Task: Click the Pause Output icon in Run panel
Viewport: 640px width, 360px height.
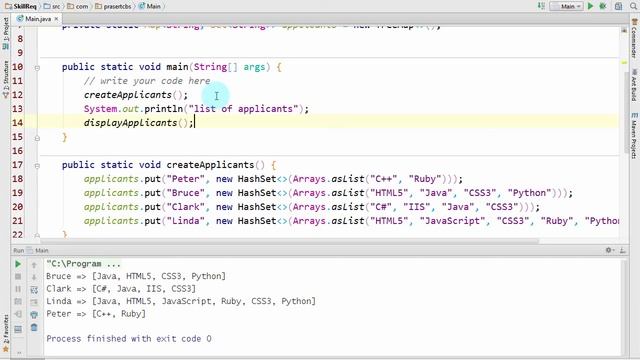Action: [x=18, y=289]
